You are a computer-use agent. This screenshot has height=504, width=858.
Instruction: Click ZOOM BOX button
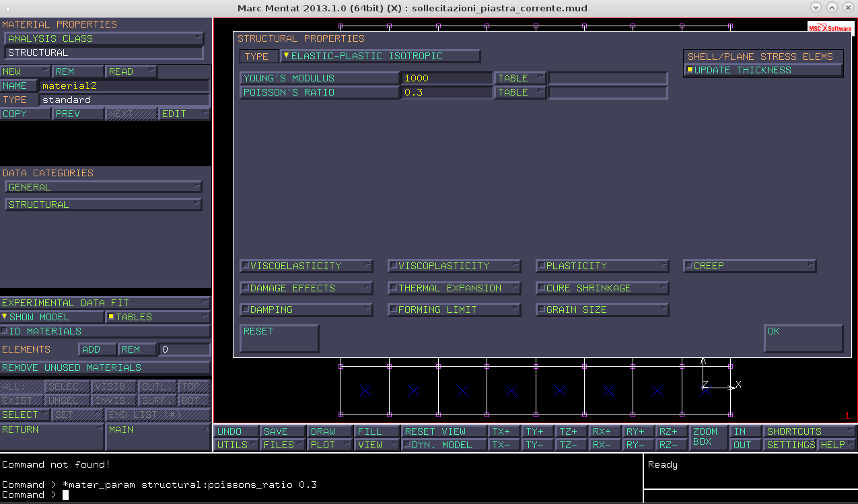(x=709, y=438)
